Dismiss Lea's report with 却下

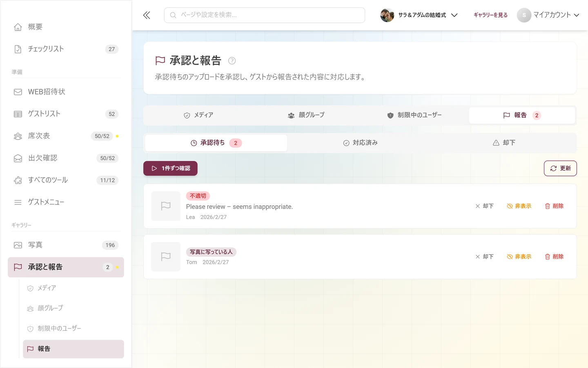click(485, 206)
